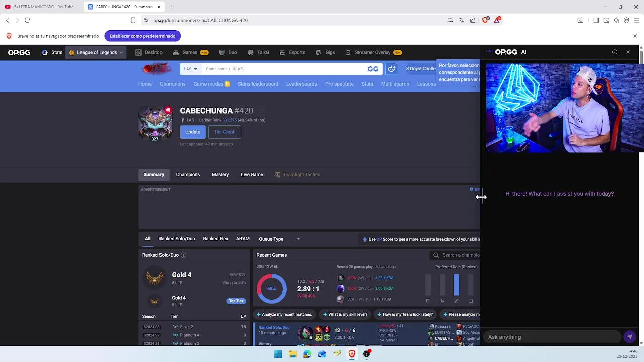644x362 pixels.
Task: Open the Tier Graph
Action: point(224,132)
